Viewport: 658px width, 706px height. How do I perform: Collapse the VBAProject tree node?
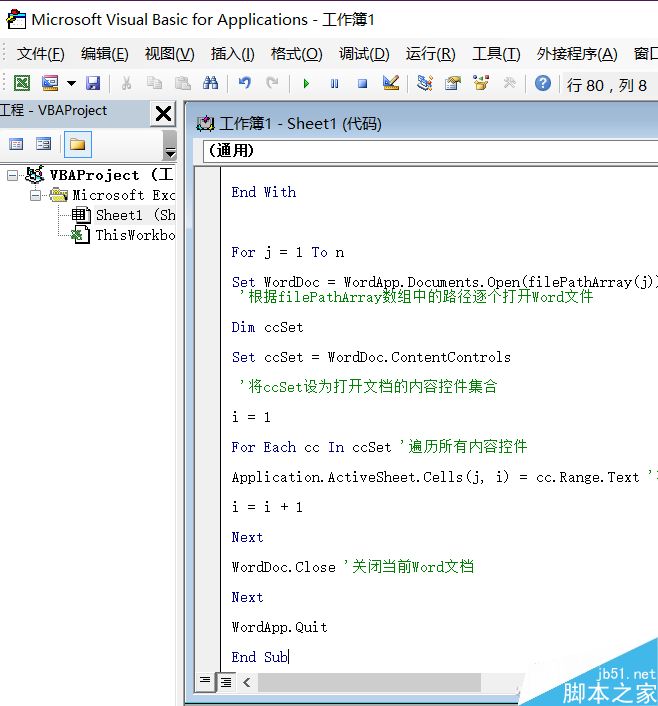[x=13, y=175]
